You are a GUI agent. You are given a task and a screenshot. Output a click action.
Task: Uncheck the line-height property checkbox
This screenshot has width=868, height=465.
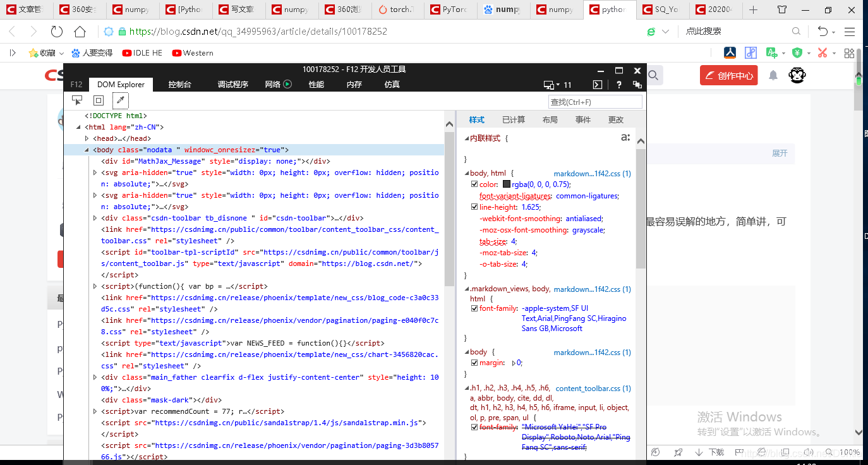(x=474, y=207)
